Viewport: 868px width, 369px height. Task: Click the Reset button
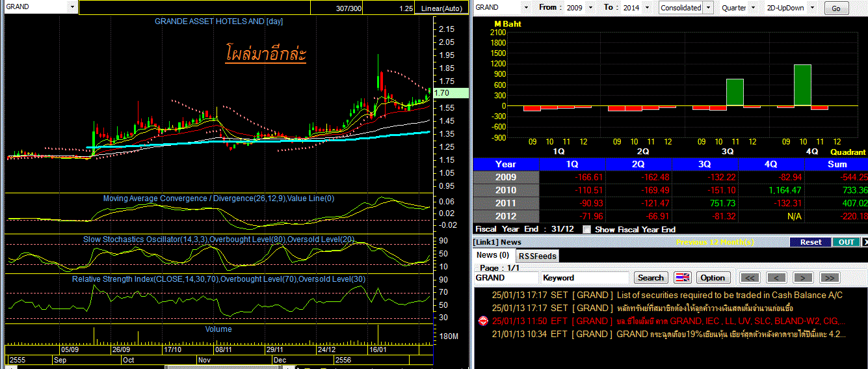point(811,242)
